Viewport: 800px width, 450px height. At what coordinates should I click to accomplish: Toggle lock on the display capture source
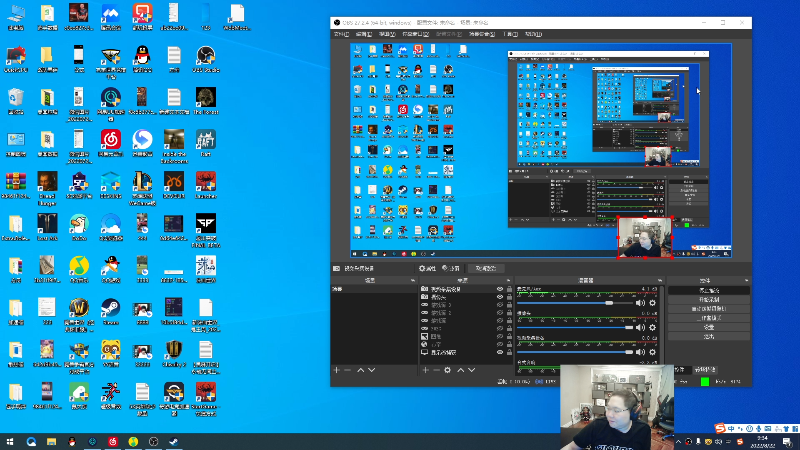509,353
